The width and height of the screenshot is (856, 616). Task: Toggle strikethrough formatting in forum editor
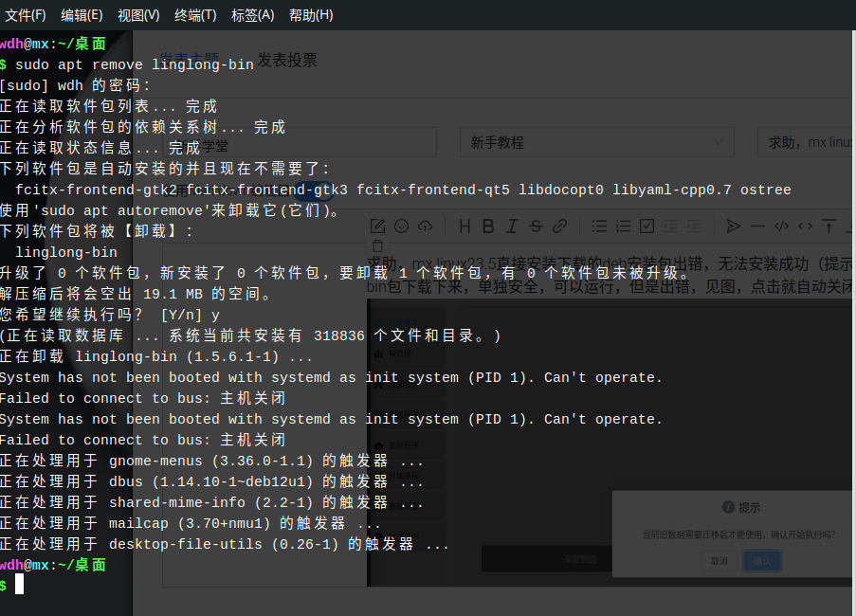(536, 226)
